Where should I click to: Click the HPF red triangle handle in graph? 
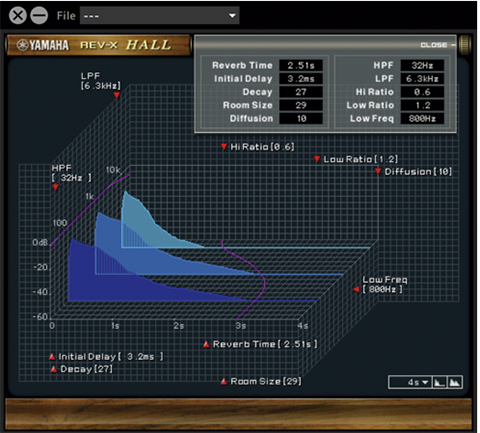[x=56, y=188]
